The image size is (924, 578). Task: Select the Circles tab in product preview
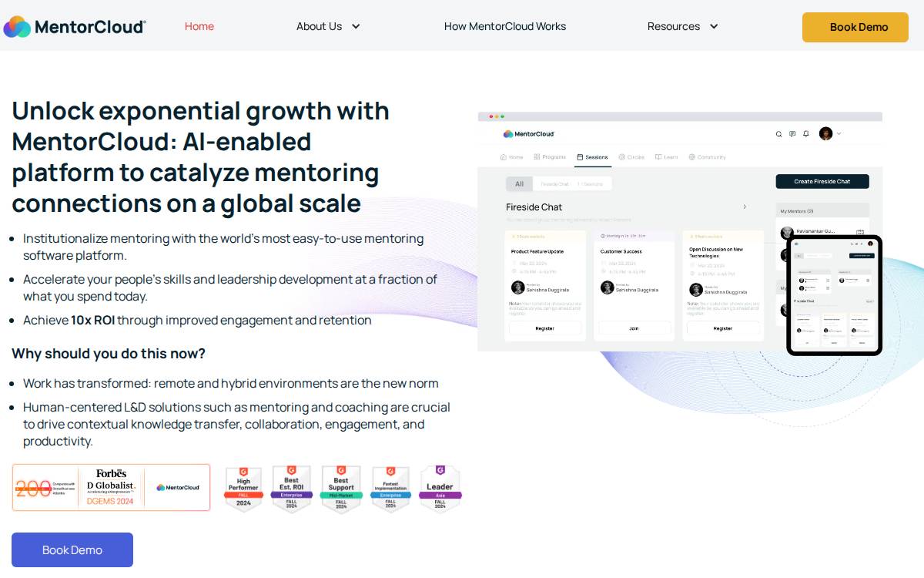pyautogui.click(x=631, y=157)
